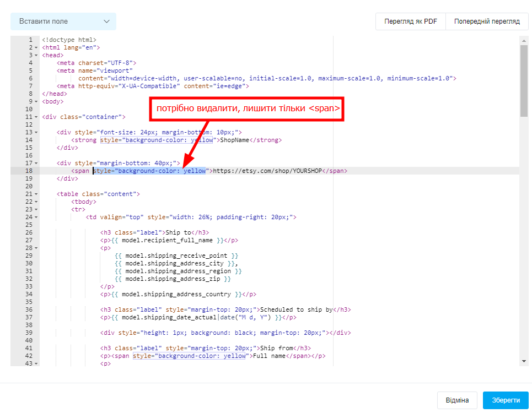Click 'ShopName' text on line 14
This screenshot has width=532, height=413.
tap(234, 140)
